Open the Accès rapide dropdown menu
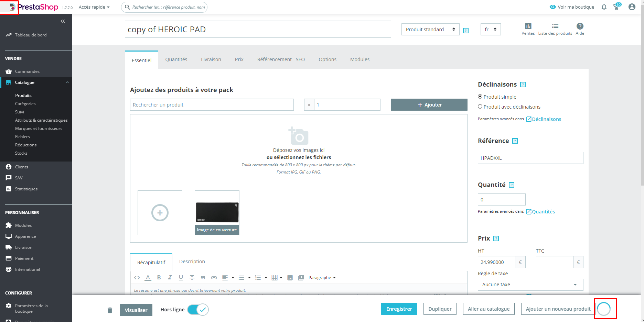Screen dimensions: 644x322 [x=94, y=7]
